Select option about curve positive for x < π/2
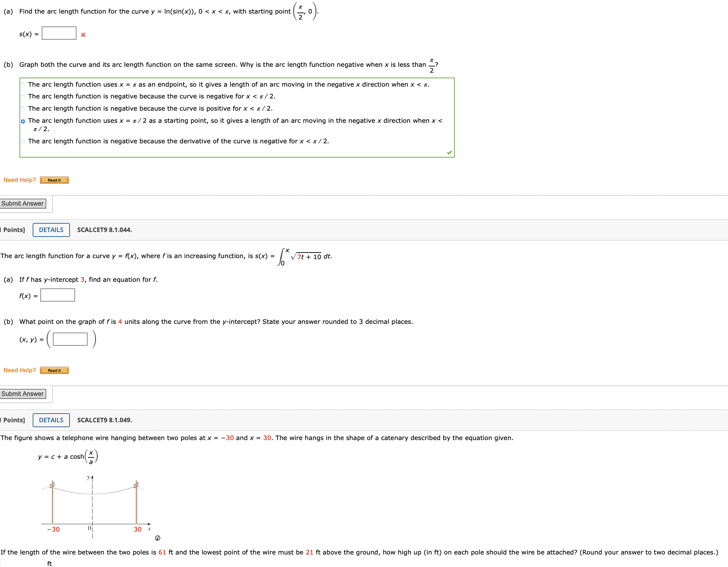 point(22,109)
